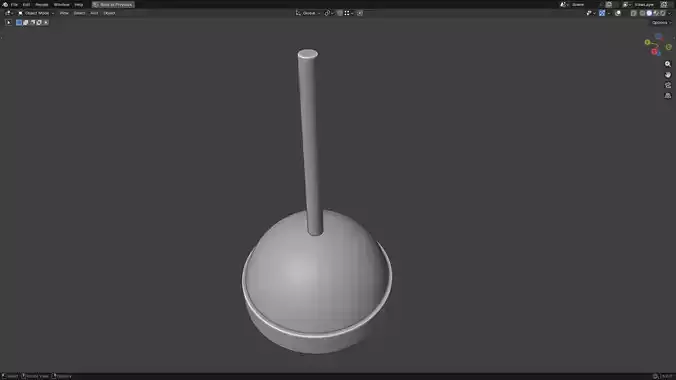This screenshot has height=380, width=676.
Task: Open the Edit menu
Action: (26, 4)
